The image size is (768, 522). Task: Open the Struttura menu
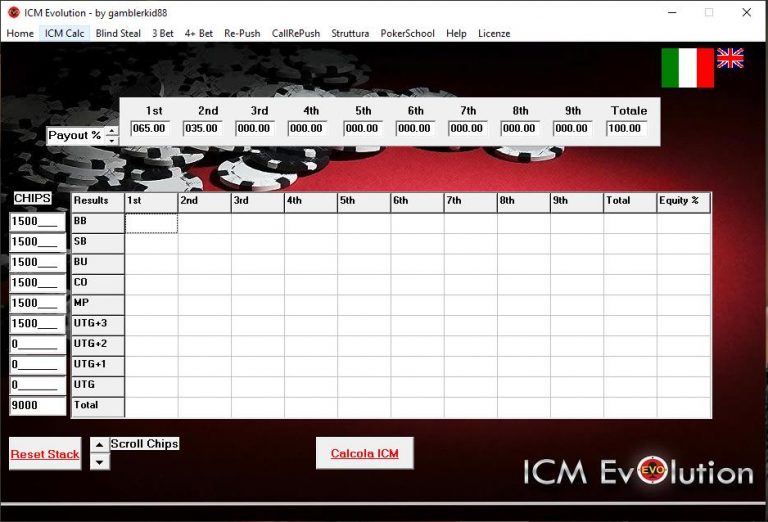point(350,33)
